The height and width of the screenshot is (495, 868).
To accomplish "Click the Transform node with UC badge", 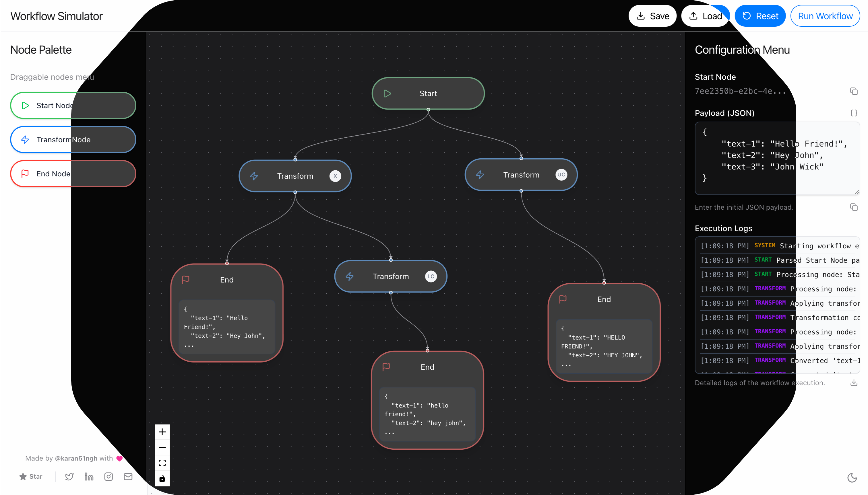I will pos(521,175).
